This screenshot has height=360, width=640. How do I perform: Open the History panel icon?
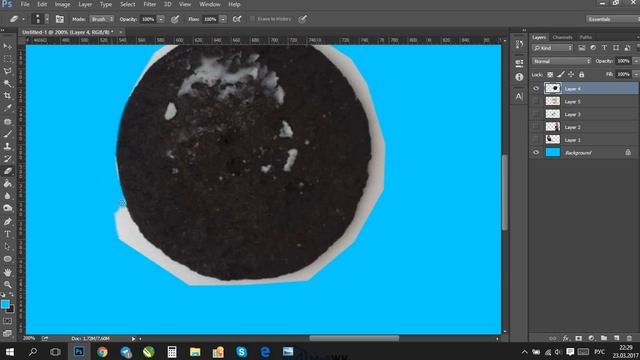pos(519,44)
